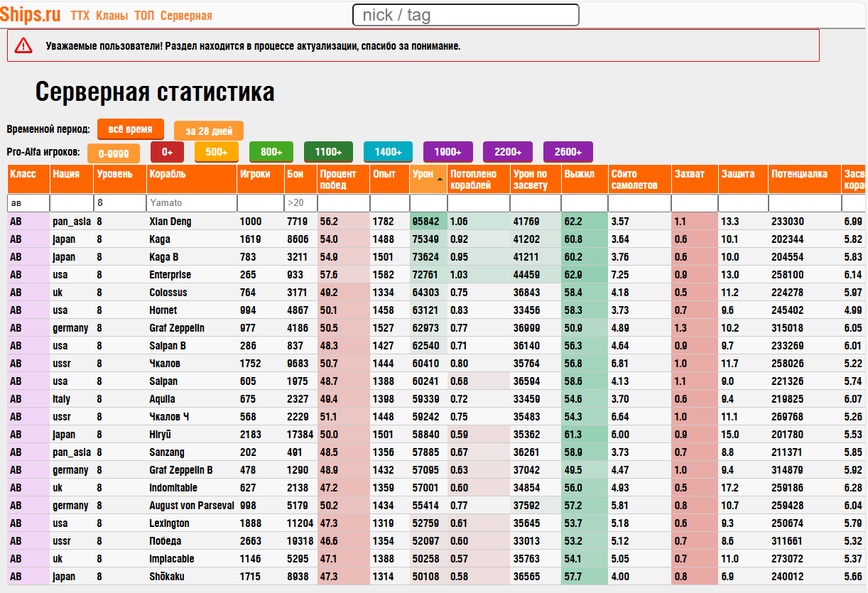Focus the nick / tag search box
The image size is (868, 593).
click(x=466, y=15)
